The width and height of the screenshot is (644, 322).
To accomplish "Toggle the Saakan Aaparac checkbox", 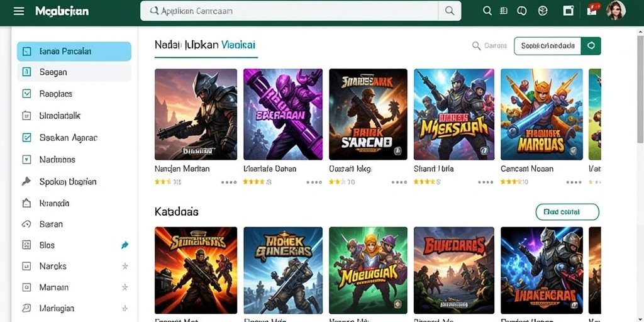I will pos(26,138).
